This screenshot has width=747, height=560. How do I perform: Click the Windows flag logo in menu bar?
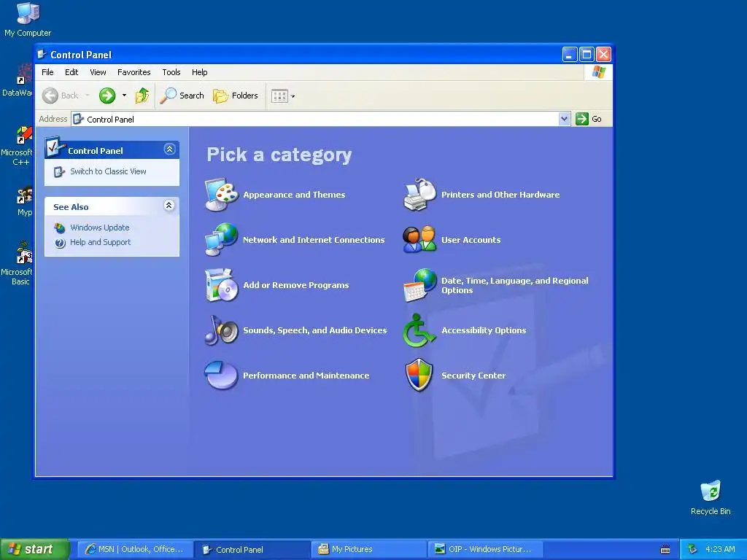599,72
